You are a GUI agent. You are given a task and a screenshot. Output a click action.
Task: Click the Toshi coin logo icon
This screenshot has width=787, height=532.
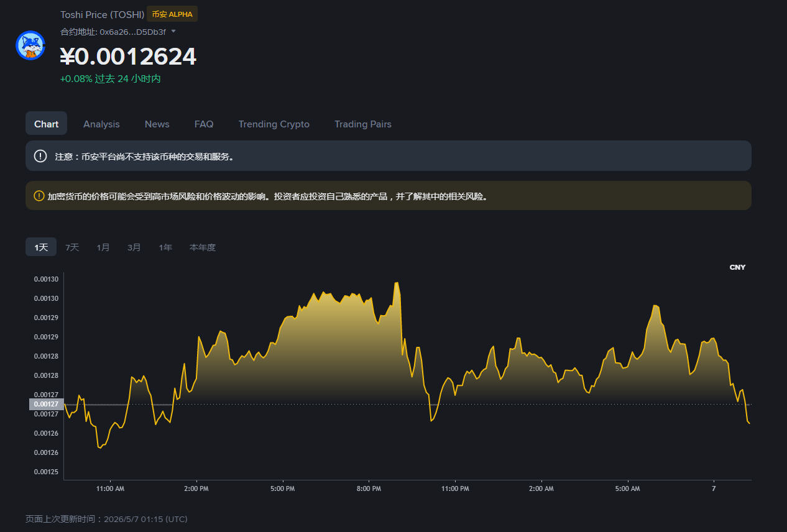[30, 45]
